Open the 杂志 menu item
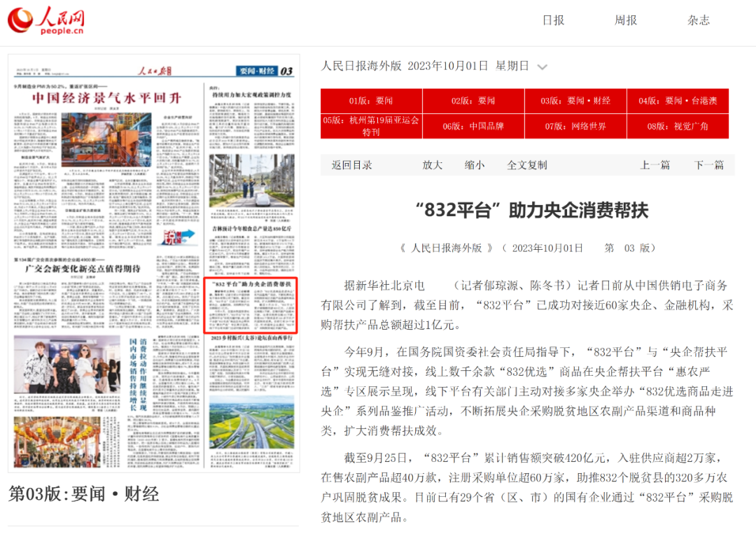This screenshot has height=534, width=756. click(x=698, y=20)
